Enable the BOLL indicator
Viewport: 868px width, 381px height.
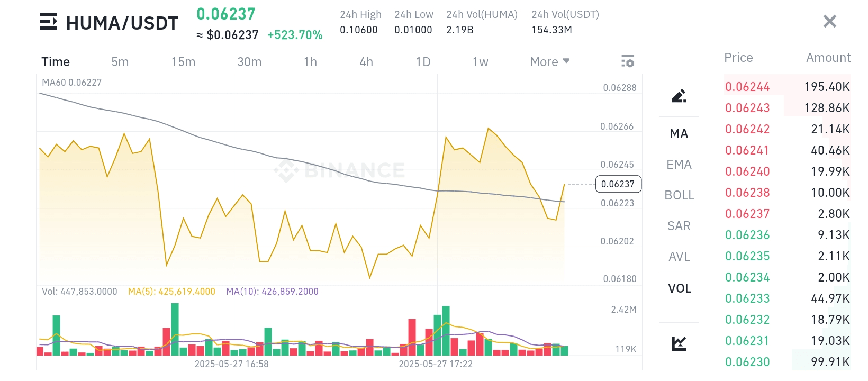[679, 195]
